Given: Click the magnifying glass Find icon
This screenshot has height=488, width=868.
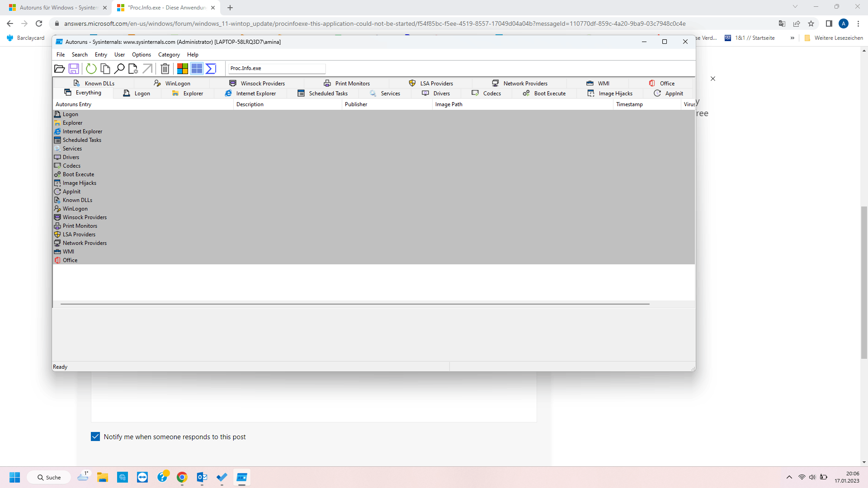Looking at the screenshot, I should click(x=119, y=69).
